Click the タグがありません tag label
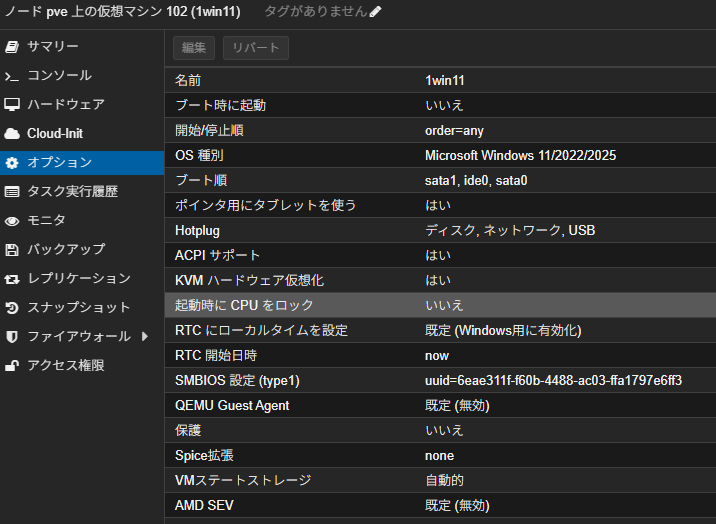 coord(316,11)
